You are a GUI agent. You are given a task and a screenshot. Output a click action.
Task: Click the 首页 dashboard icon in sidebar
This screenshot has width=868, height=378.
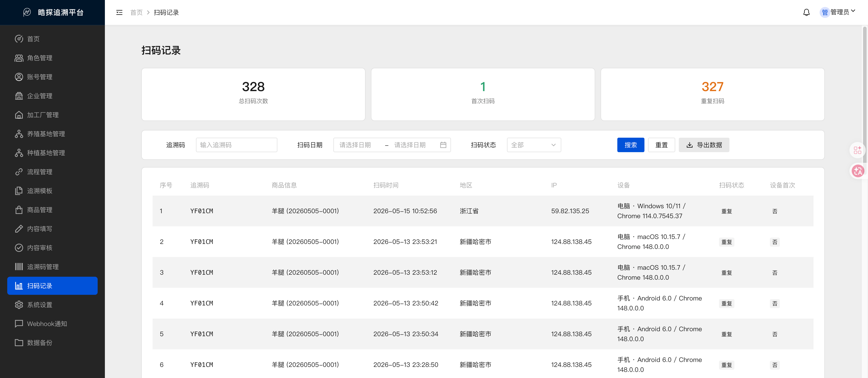[19, 39]
